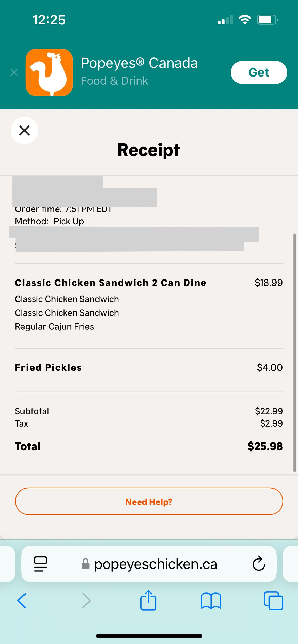Tap the popeyeschicken.ca address bar

coord(155,564)
